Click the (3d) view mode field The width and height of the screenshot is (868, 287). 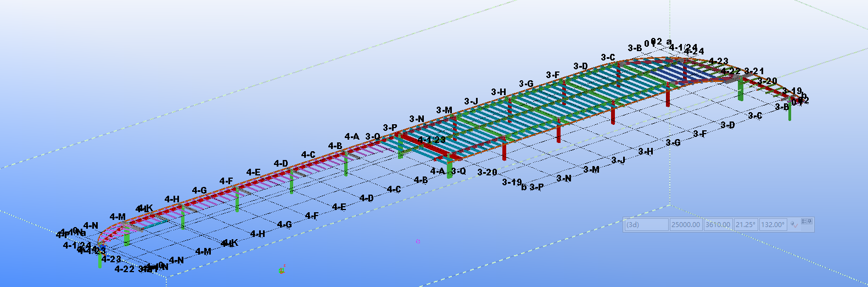647,224
